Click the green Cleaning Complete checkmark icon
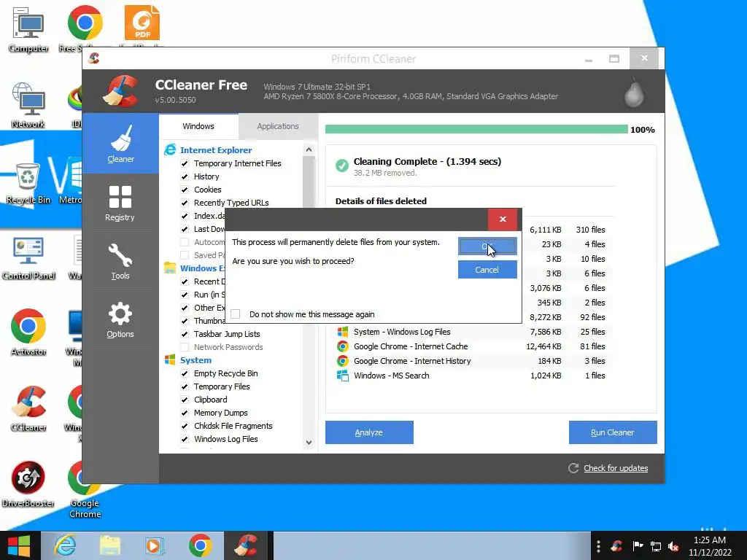Viewport: 747px width, 560px height. (x=341, y=166)
